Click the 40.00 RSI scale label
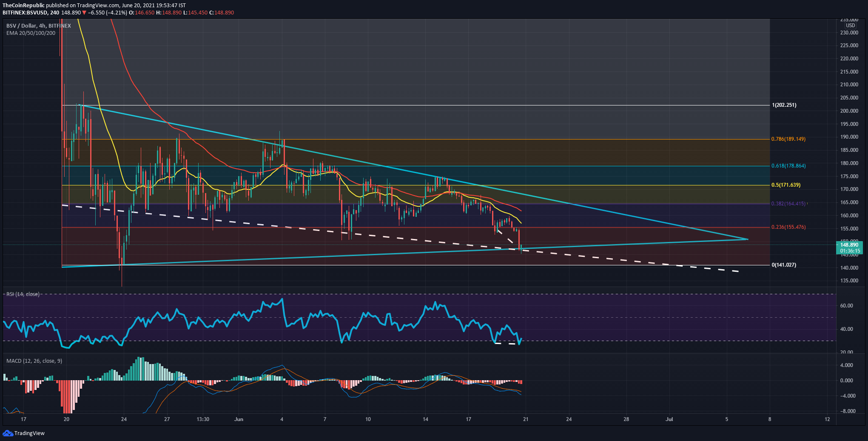Viewport: 868px width, 441px height. click(x=847, y=329)
